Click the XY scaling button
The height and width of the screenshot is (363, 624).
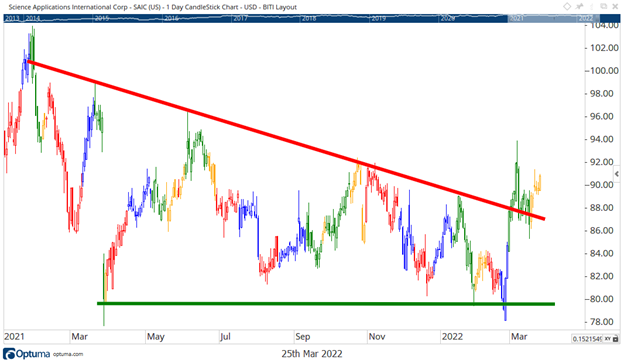(608, 339)
